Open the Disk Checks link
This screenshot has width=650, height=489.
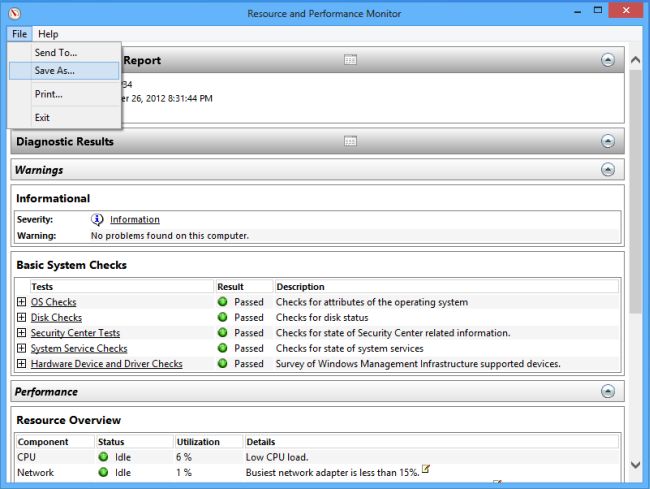point(56,318)
